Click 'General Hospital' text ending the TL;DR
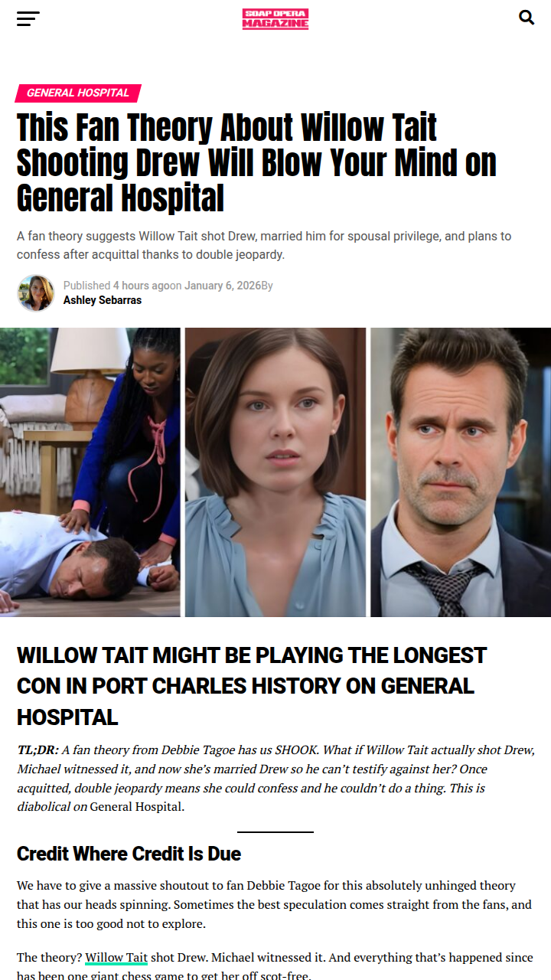This screenshot has width=551, height=980. click(x=137, y=807)
